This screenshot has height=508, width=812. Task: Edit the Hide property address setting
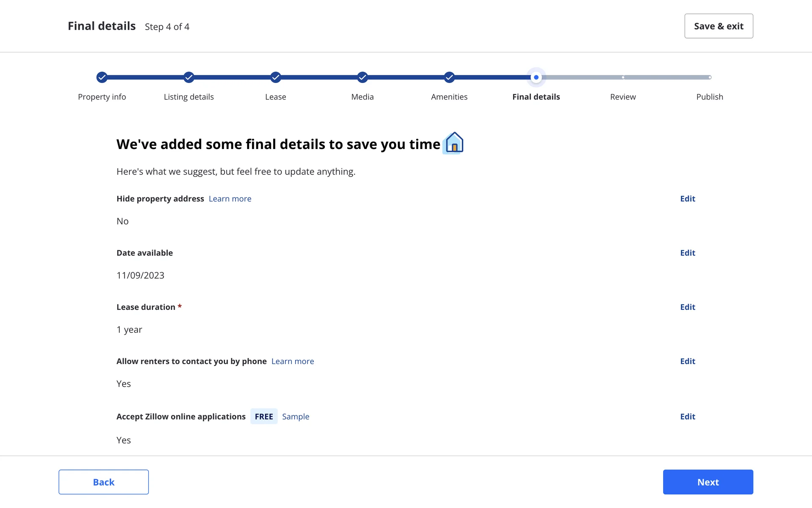coord(688,199)
